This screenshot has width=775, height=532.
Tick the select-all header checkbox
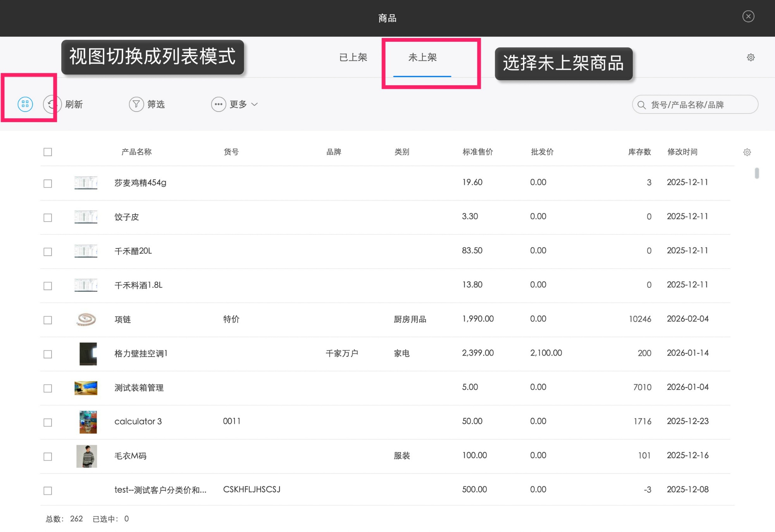[x=48, y=152]
